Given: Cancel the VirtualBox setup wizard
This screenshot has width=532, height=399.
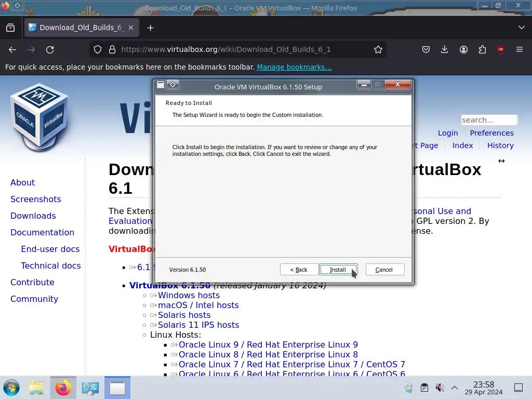Looking at the screenshot, I should point(385,270).
